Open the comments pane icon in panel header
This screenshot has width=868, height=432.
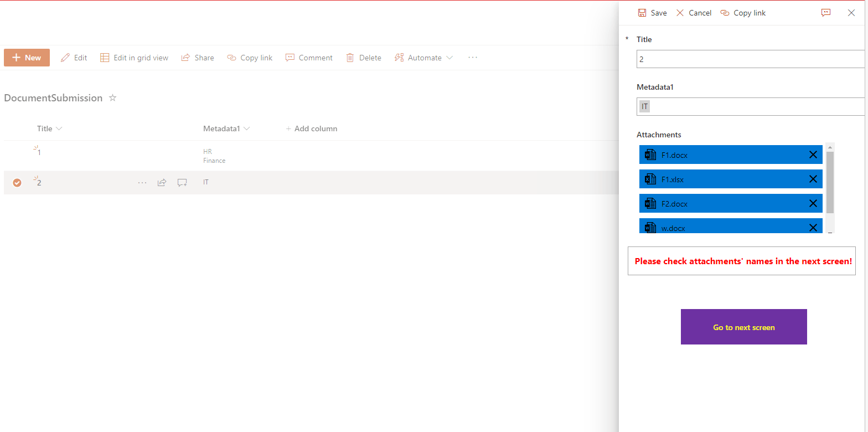pyautogui.click(x=826, y=13)
